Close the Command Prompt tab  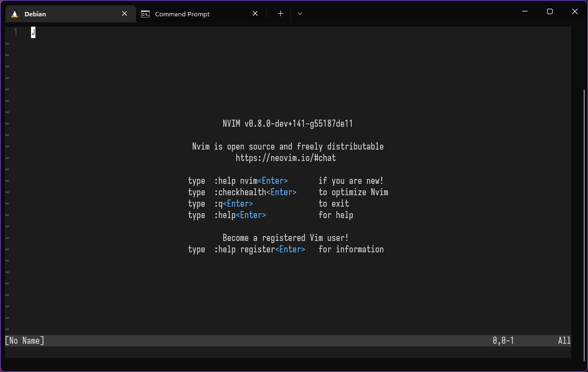pos(255,14)
